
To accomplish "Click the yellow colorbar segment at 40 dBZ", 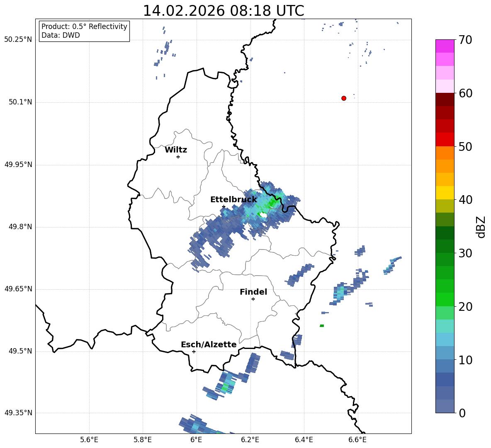I will tap(445, 193).
